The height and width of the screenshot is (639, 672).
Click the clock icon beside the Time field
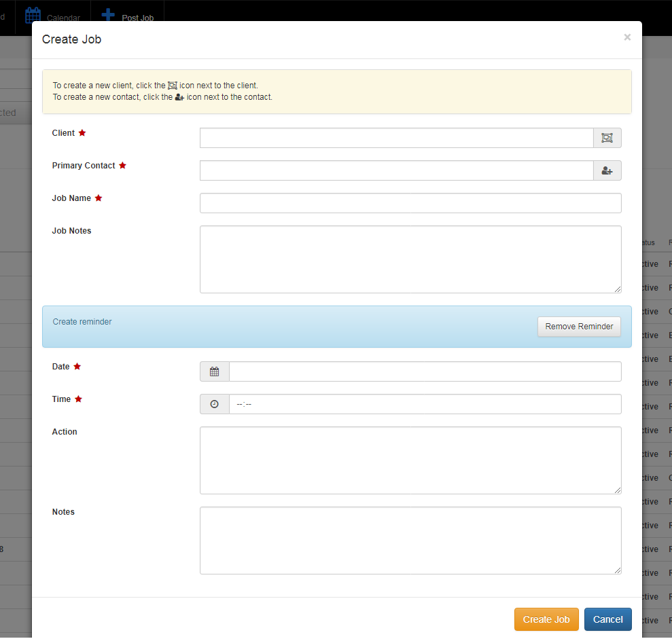(x=215, y=404)
